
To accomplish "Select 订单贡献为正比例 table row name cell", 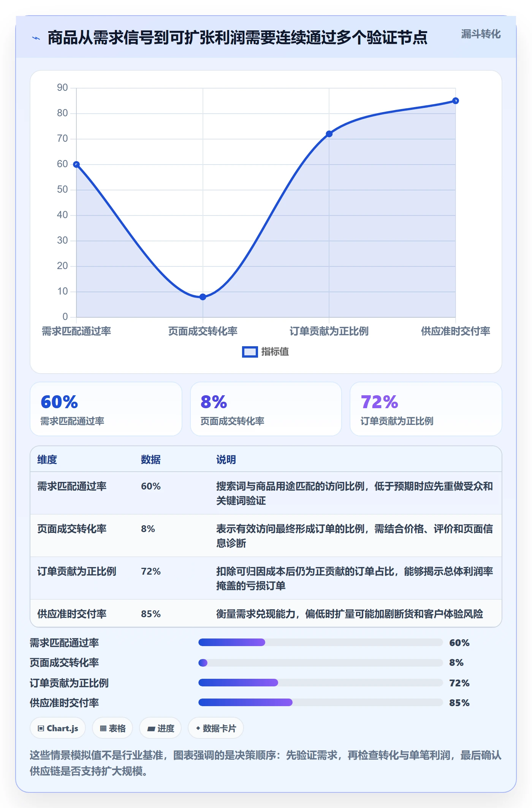I will pyautogui.click(x=77, y=571).
